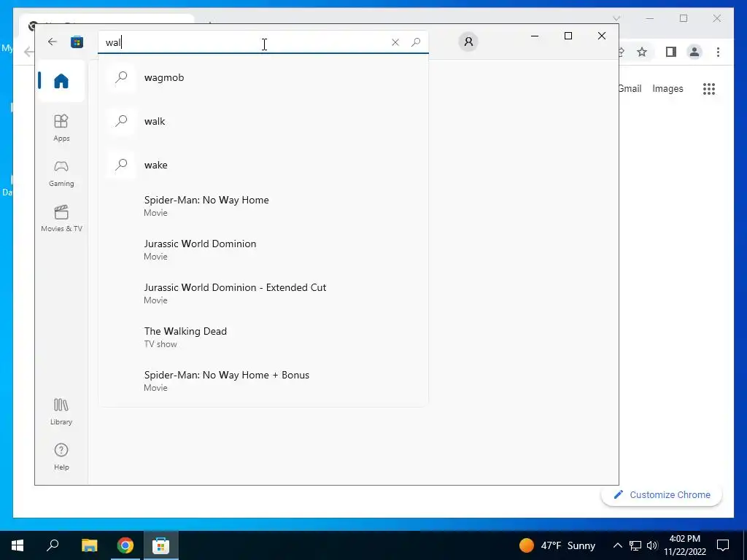Open the Gaming section in sidebar

click(x=61, y=173)
